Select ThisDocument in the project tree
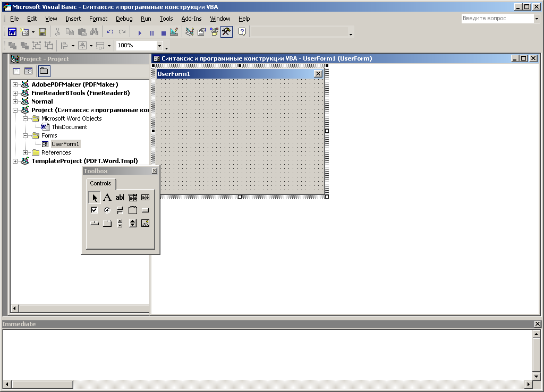Viewport: 544px width, 392px height. point(70,127)
